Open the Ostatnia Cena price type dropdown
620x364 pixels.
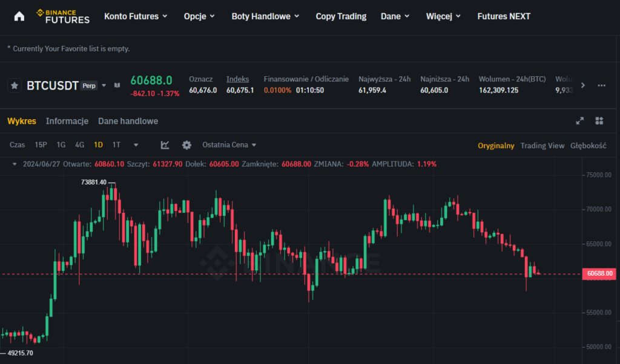pyautogui.click(x=229, y=145)
